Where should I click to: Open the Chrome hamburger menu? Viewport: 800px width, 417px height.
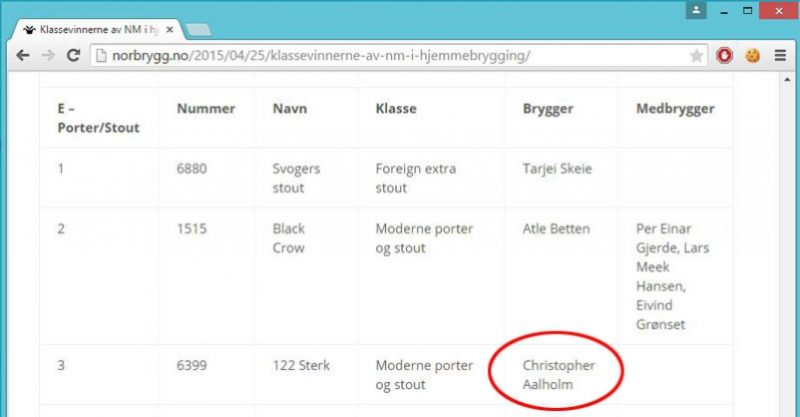780,55
